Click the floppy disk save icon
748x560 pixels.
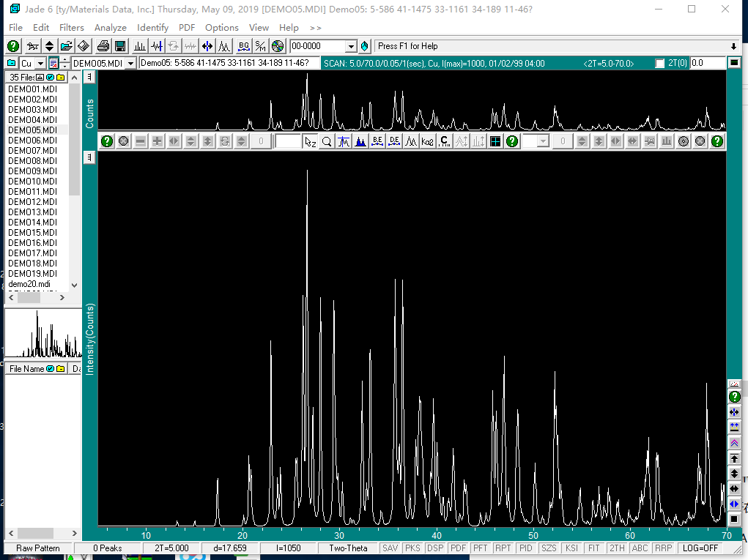tap(120, 46)
